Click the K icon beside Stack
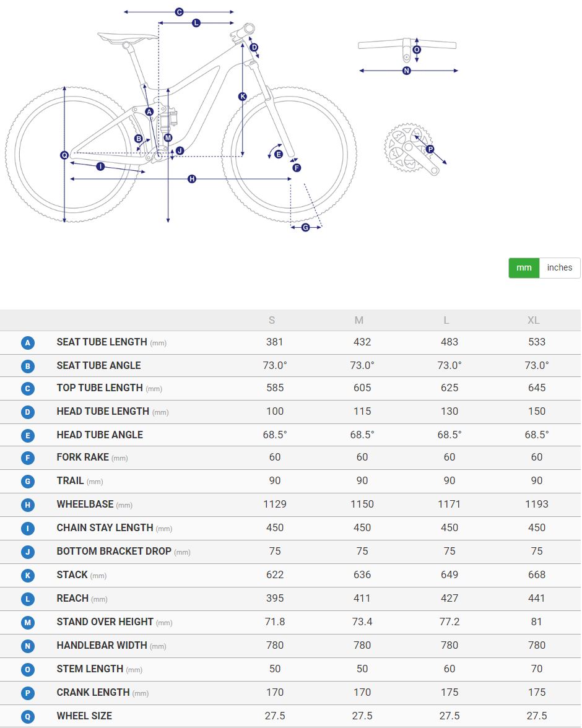 pos(28,576)
